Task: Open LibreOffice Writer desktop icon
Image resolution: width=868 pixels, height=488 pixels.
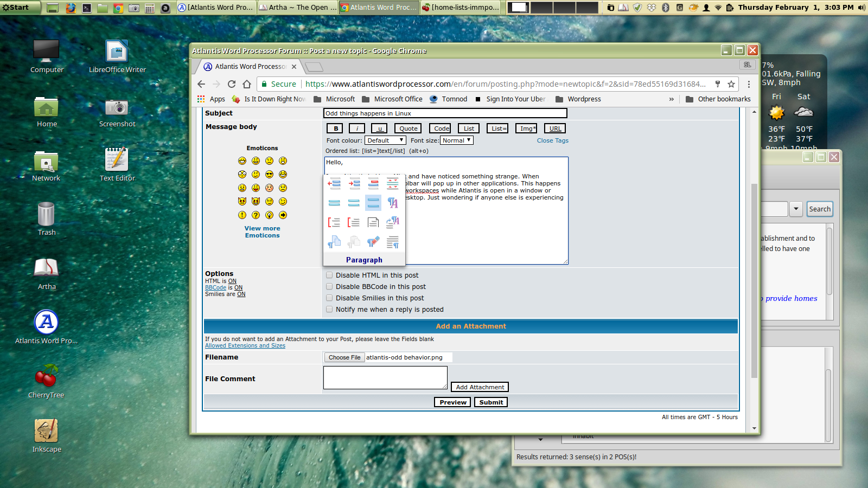Action: click(x=117, y=56)
